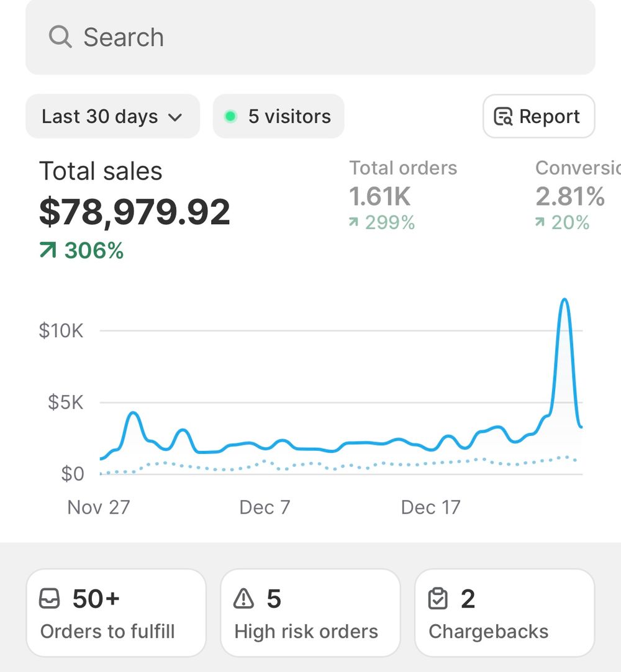
Task: Open the Last 30 days date range
Action: (x=112, y=116)
